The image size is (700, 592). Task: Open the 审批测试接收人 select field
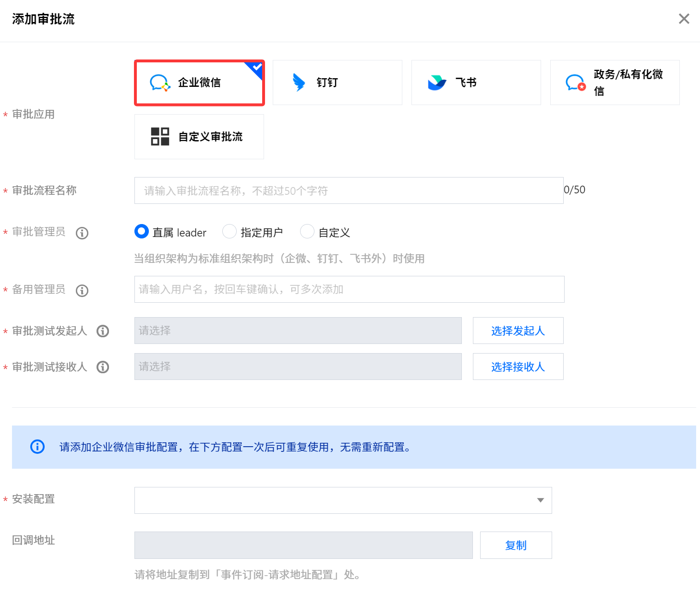(x=298, y=367)
